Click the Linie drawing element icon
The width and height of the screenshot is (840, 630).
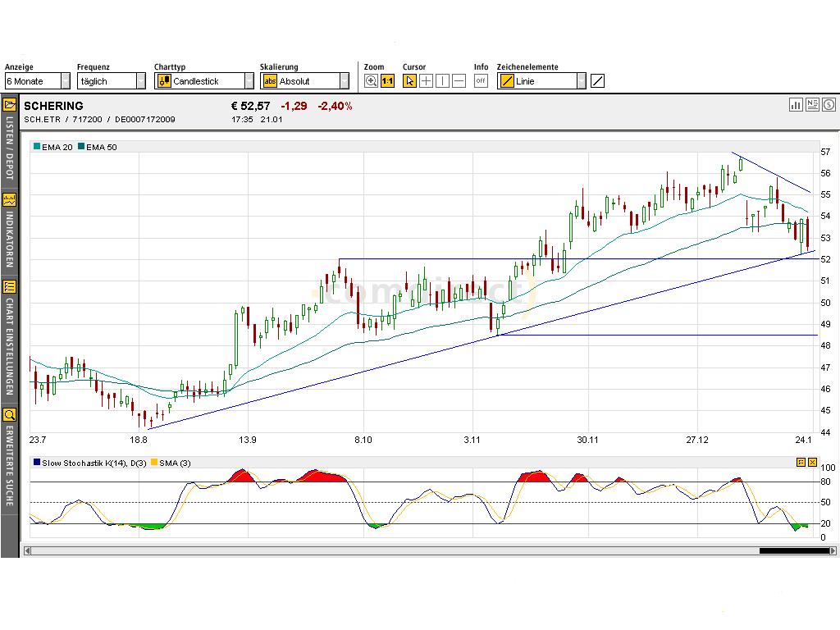pos(507,80)
